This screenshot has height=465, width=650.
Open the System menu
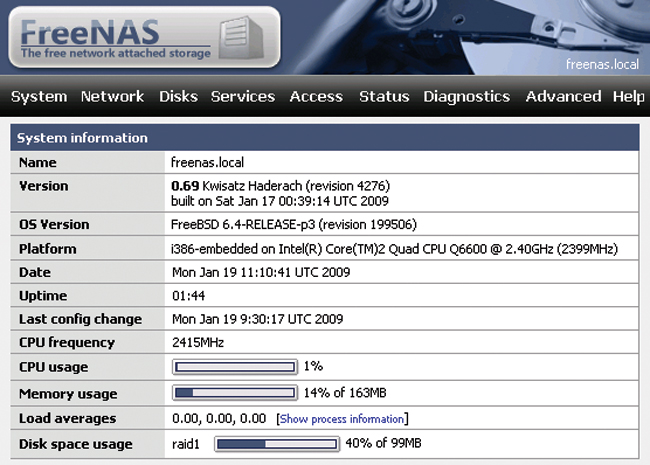pyautogui.click(x=39, y=97)
